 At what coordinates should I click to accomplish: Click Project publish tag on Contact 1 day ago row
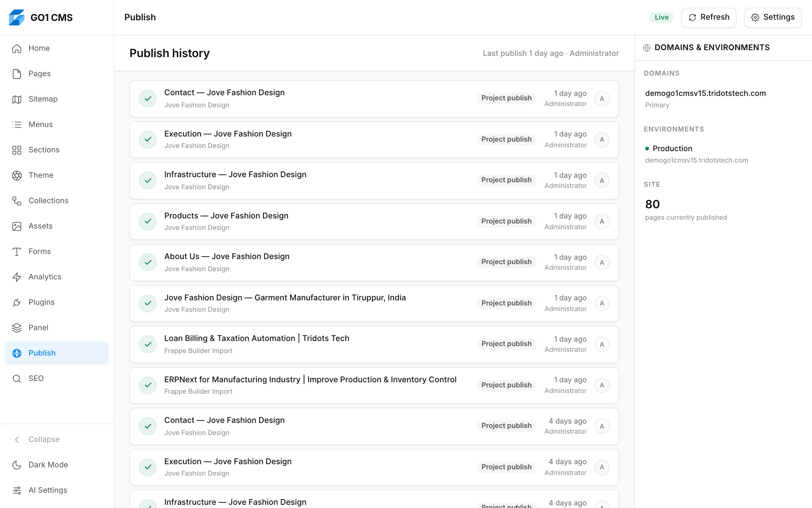(506, 98)
